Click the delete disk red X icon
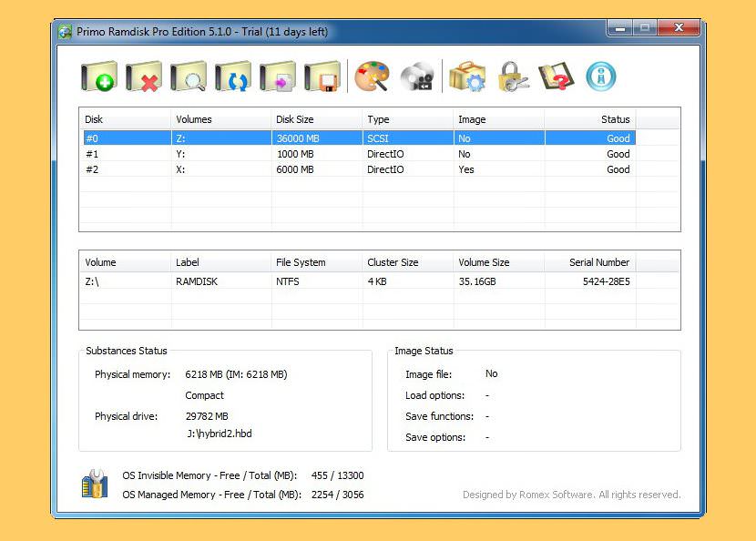The height and width of the screenshot is (541, 756). [x=143, y=77]
